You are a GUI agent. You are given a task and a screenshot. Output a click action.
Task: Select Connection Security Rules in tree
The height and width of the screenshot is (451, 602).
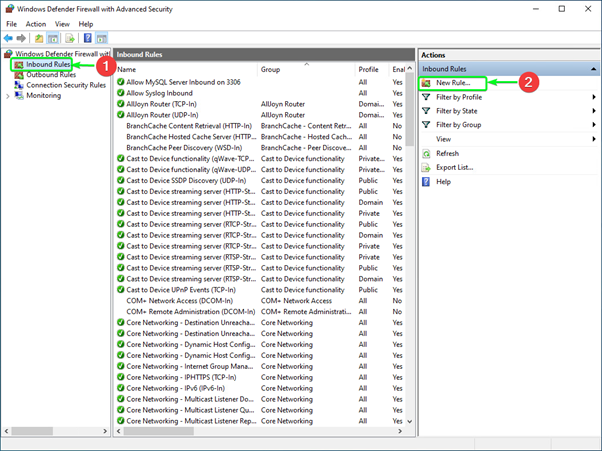66,85
